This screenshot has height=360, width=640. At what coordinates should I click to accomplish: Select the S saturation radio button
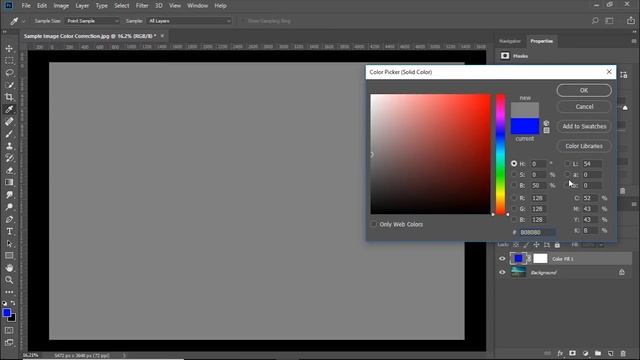coord(514,174)
